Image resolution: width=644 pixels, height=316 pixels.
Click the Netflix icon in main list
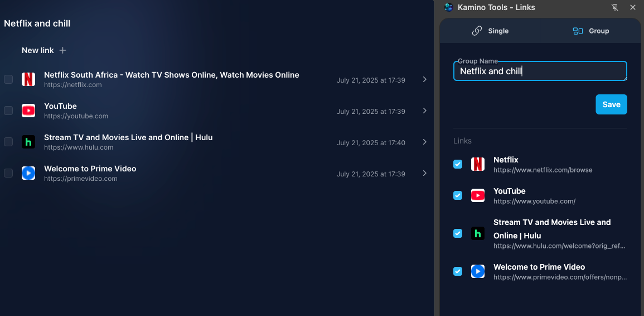click(x=28, y=79)
